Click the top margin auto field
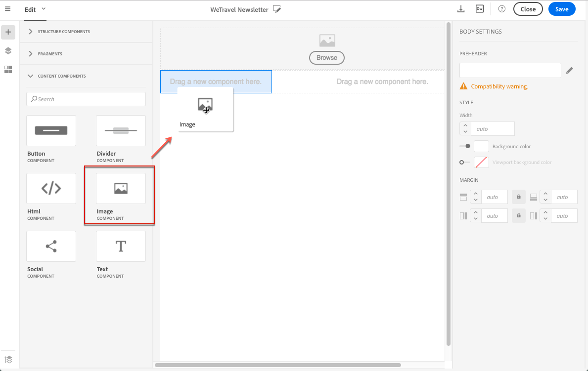The image size is (588, 371). pos(494,197)
